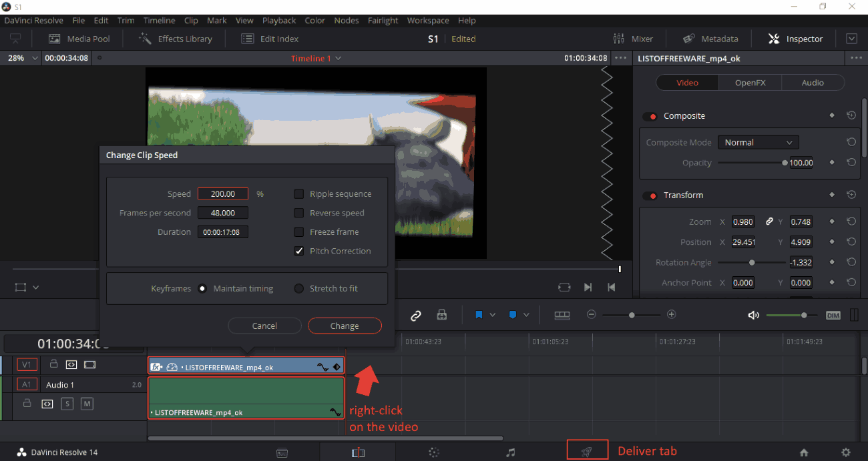Switch to the Color page icon
The height and width of the screenshot is (461, 868).
coord(434,452)
